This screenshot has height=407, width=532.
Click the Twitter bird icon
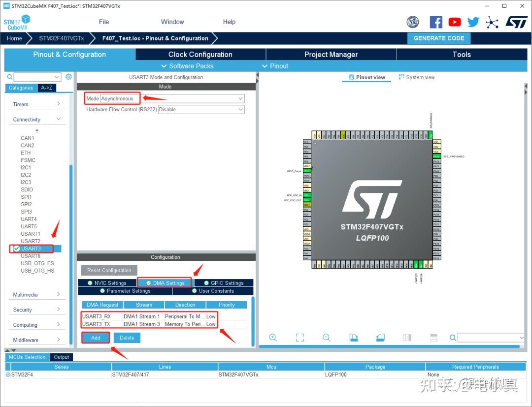point(473,22)
